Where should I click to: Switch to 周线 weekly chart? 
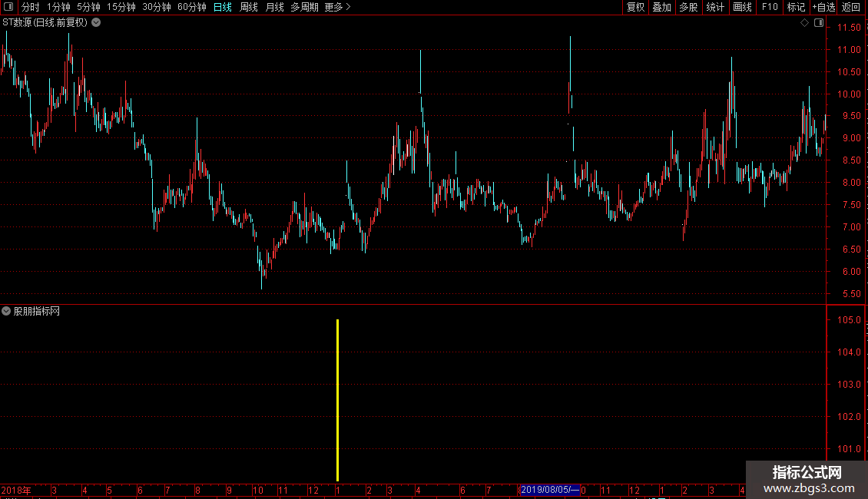249,7
